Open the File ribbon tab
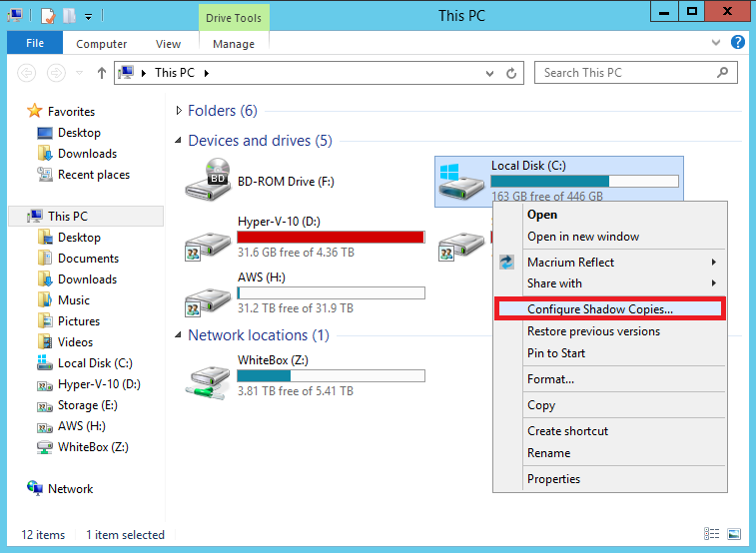The image size is (756, 553). point(35,43)
